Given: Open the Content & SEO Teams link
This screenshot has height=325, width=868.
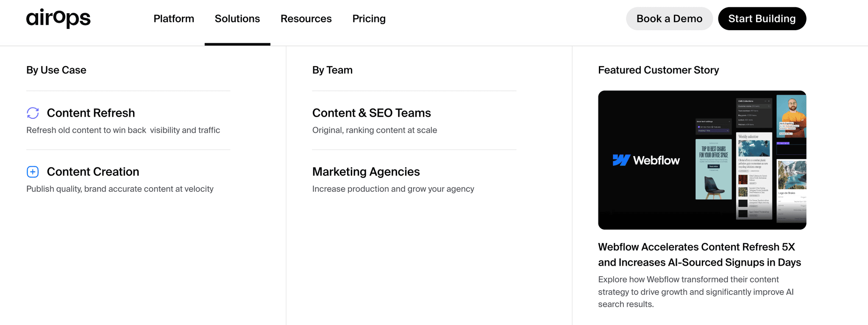Looking at the screenshot, I should click(371, 113).
